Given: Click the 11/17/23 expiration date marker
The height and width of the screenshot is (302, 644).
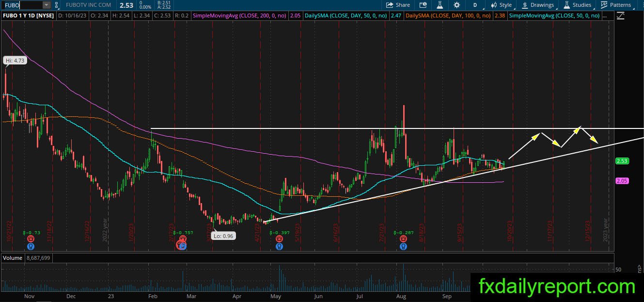Looking at the screenshot, I should pos(550,232).
